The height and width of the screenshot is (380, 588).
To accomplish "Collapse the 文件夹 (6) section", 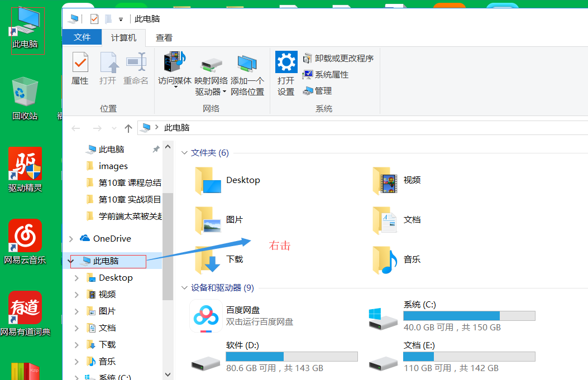I will pos(184,152).
